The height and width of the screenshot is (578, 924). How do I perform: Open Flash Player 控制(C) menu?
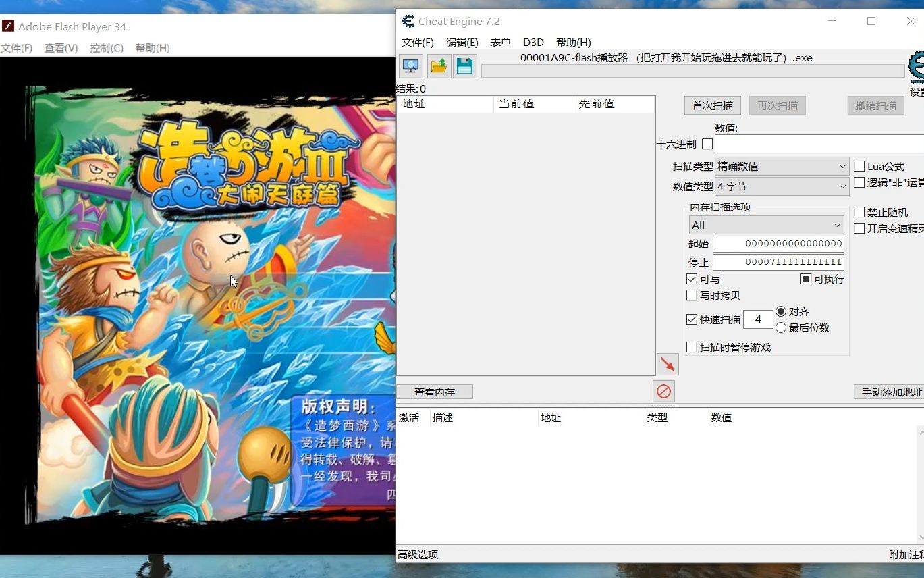click(107, 48)
